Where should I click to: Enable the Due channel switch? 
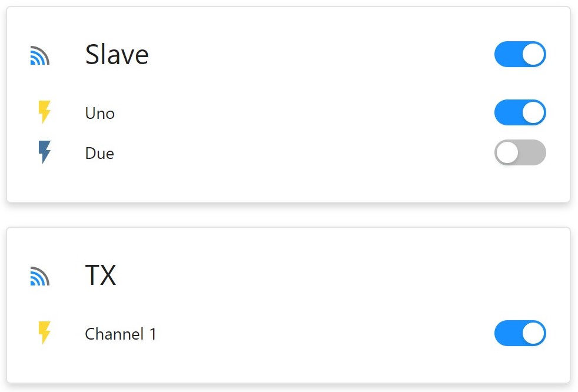pos(520,152)
